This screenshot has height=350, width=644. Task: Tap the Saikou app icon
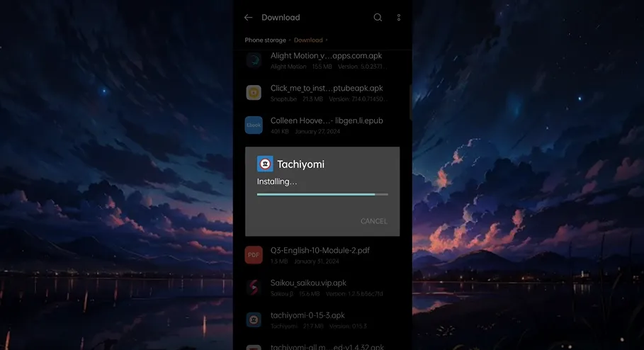point(254,287)
